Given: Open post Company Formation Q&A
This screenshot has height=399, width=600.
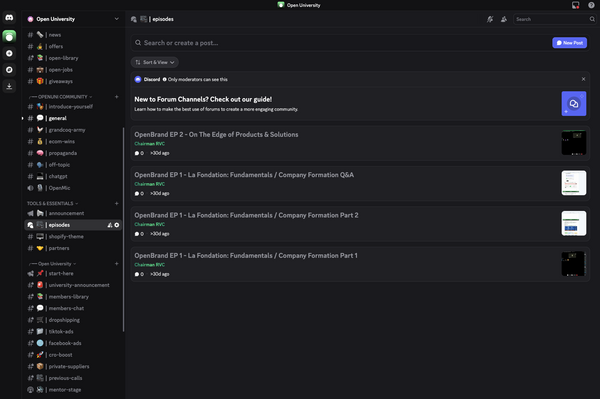Looking at the screenshot, I should coord(360,184).
